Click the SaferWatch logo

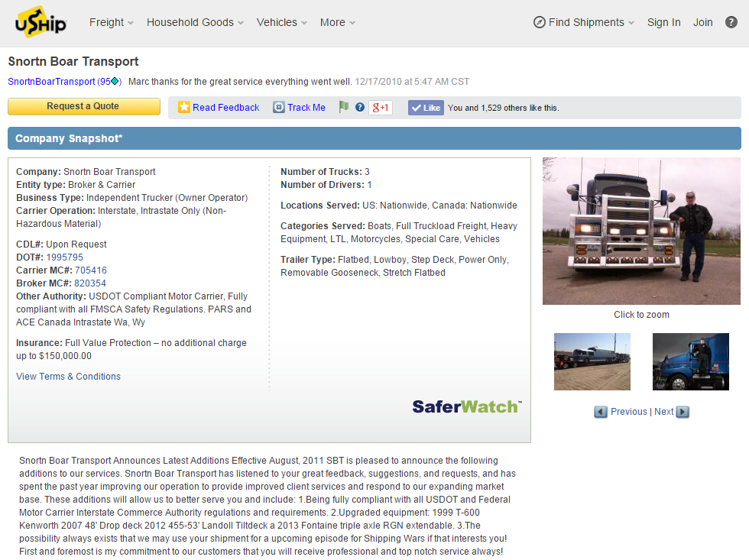pyautogui.click(x=467, y=406)
